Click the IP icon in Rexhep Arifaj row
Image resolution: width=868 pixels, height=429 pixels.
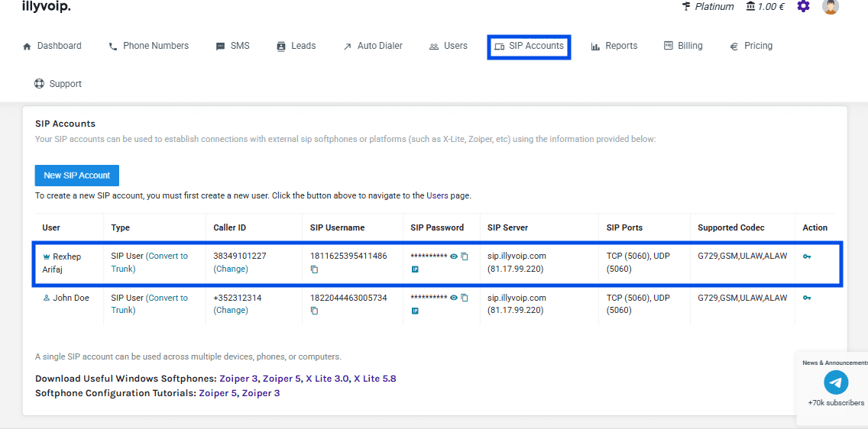point(415,269)
